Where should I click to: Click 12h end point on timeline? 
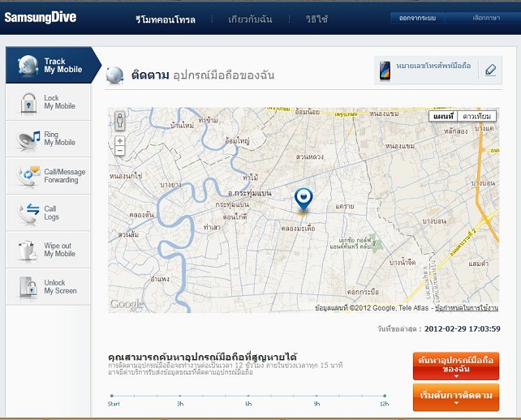click(385, 396)
